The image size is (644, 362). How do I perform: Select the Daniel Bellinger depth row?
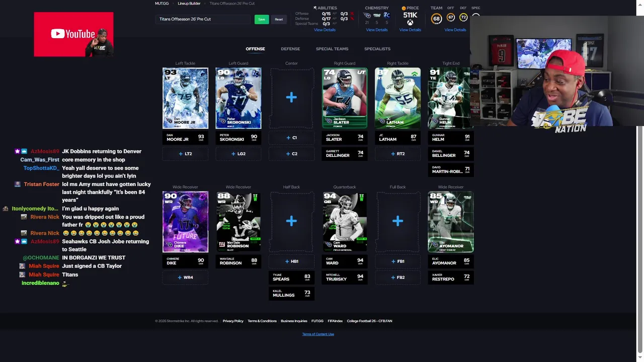point(451,153)
